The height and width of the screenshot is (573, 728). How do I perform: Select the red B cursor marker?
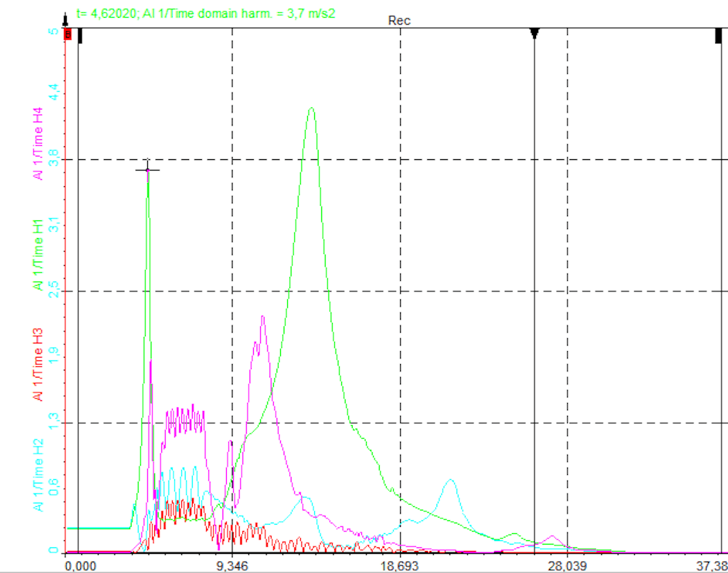[68, 34]
